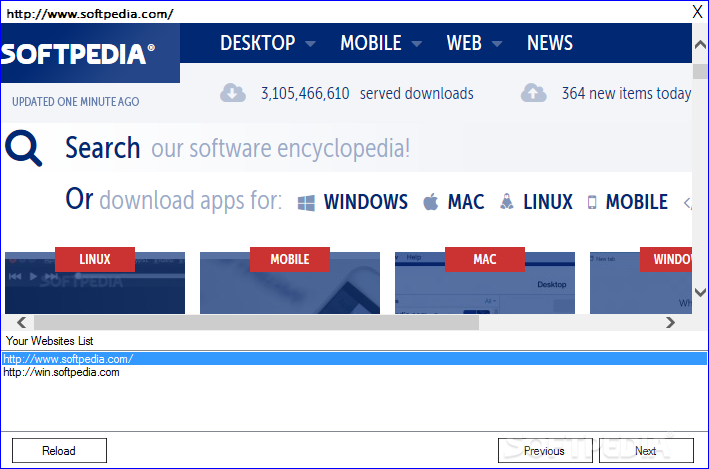Click the Apple logo icon
The image size is (709, 469).
point(431,202)
